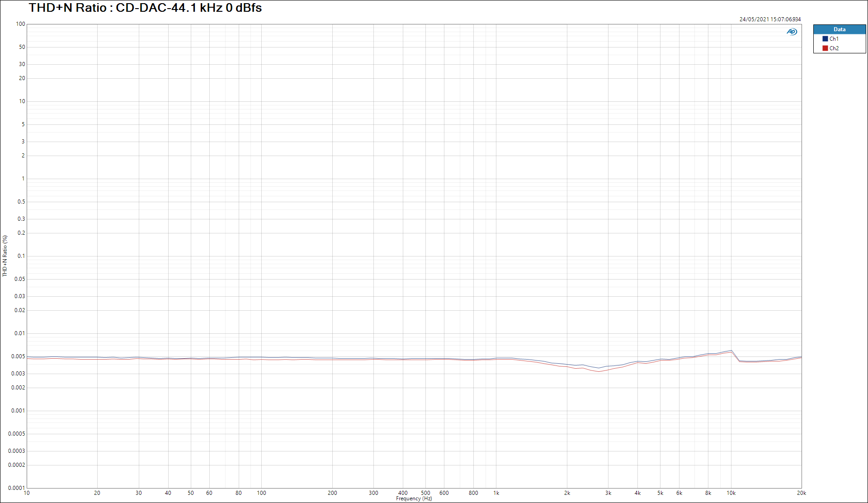Click the THD+N Ratio (%) vertical axis label

[5, 256]
